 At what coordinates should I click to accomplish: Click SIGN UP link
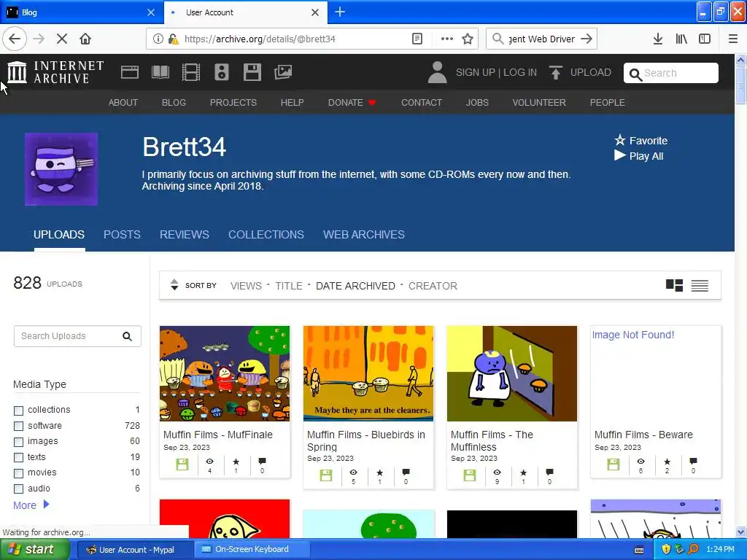(475, 72)
